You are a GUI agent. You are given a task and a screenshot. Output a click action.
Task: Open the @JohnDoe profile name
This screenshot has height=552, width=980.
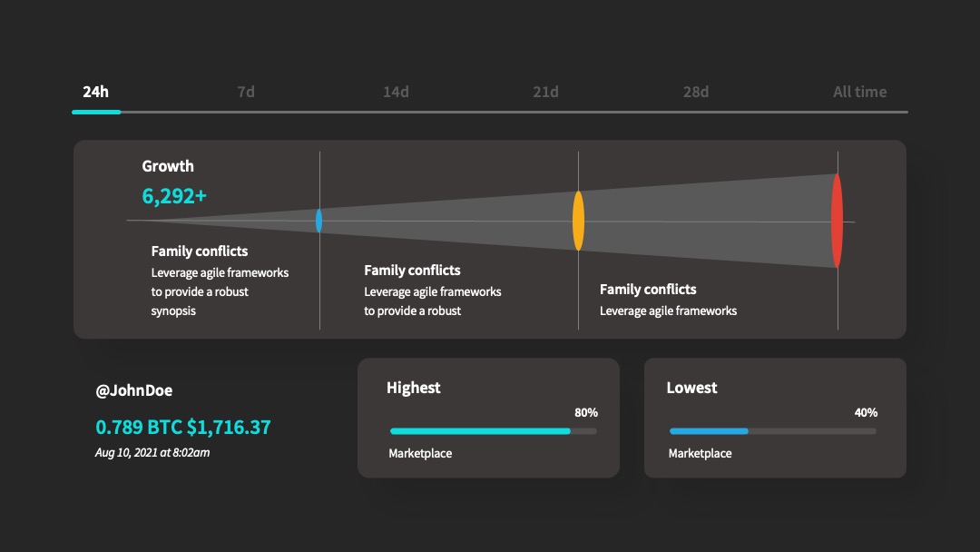(x=133, y=390)
